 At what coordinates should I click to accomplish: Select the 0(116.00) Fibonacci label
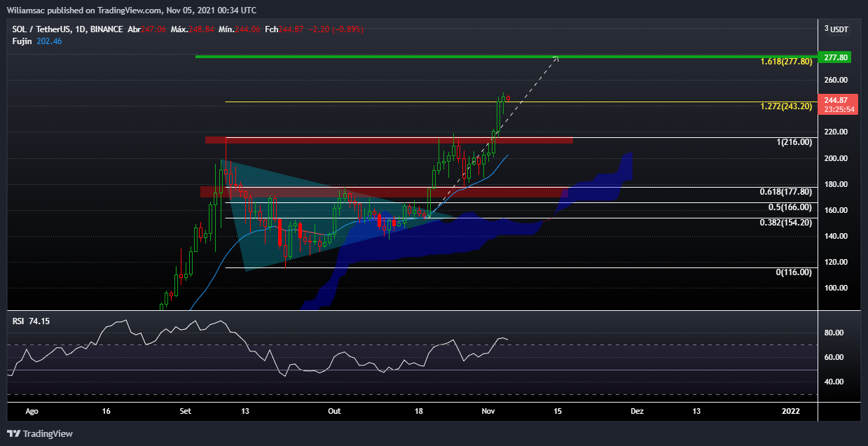tap(794, 272)
